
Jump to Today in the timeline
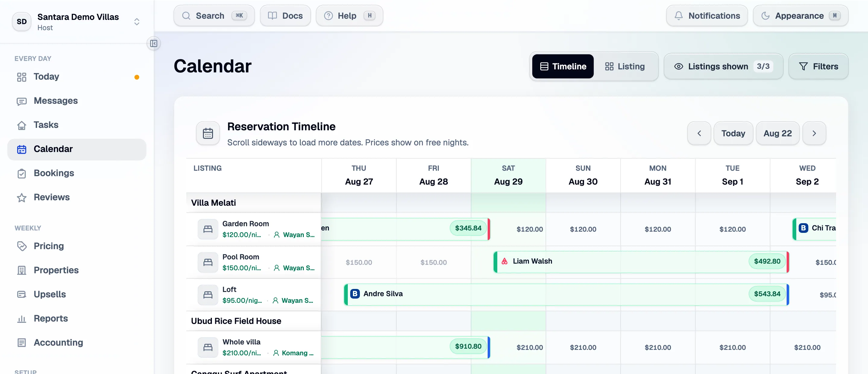pos(733,134)
